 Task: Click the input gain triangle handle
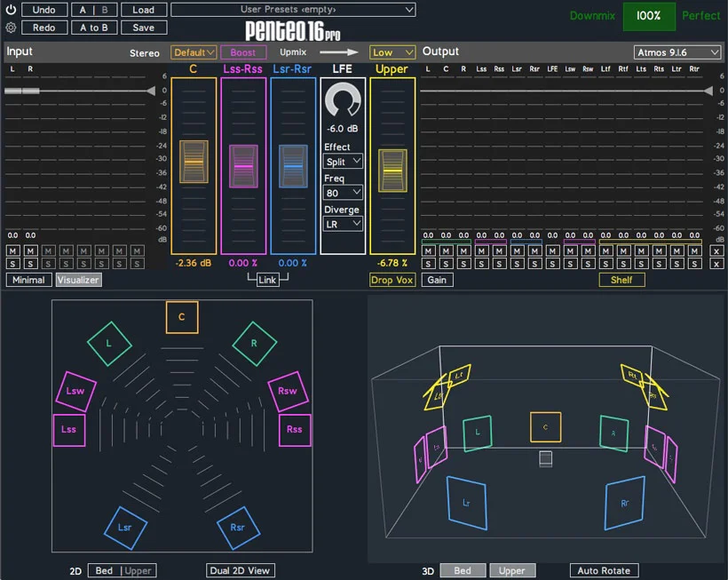[x=150, y=91]
